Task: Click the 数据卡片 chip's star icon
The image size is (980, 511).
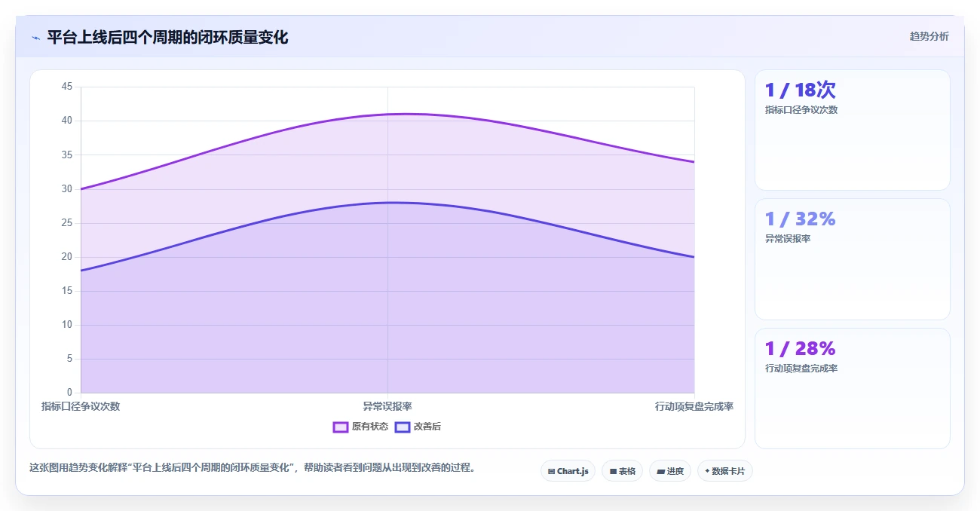Action: [x=707, y=471]
